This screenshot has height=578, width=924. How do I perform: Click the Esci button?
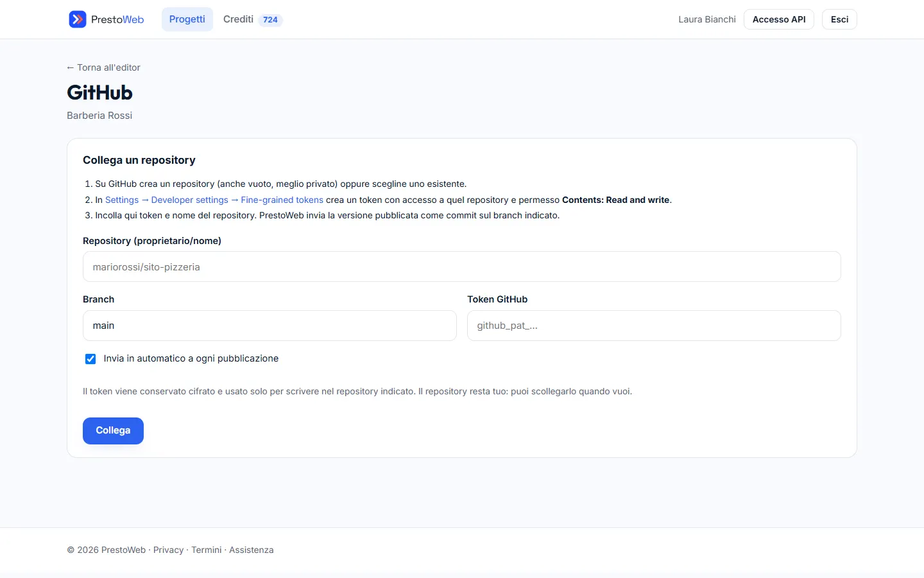click(x=839, y=19)
